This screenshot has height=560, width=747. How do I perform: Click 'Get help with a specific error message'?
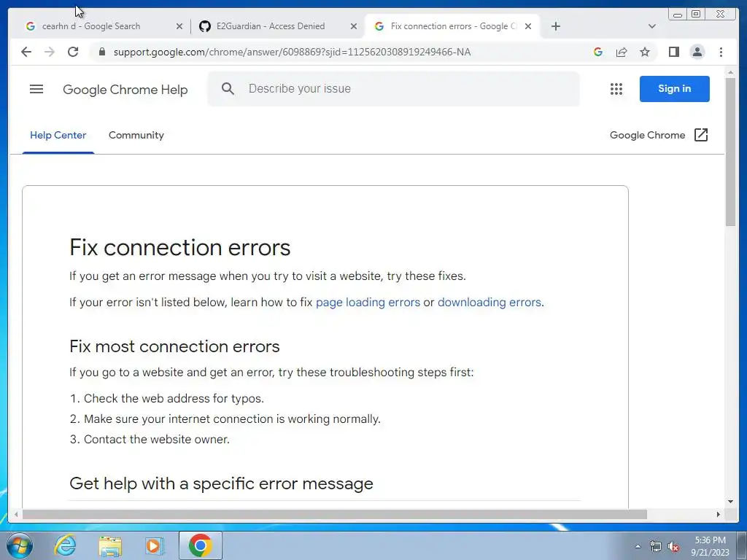pos(221,483)
